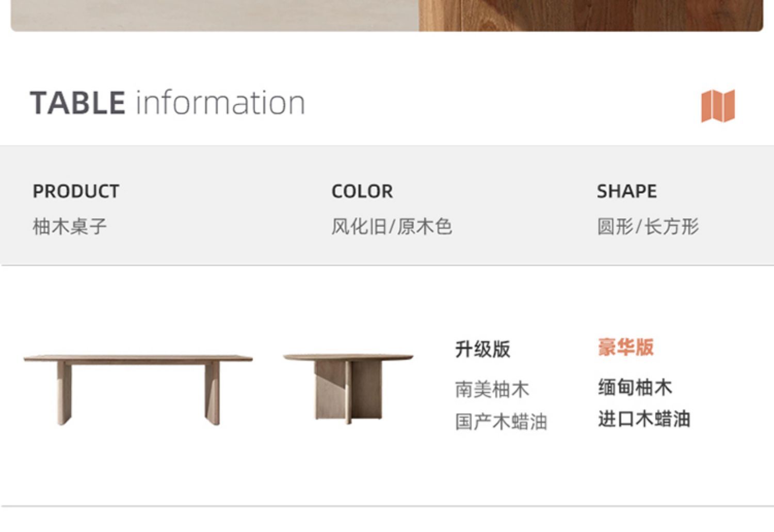Click the round pedestal table image
Screen dimensions: 774x532
point(348,387)
